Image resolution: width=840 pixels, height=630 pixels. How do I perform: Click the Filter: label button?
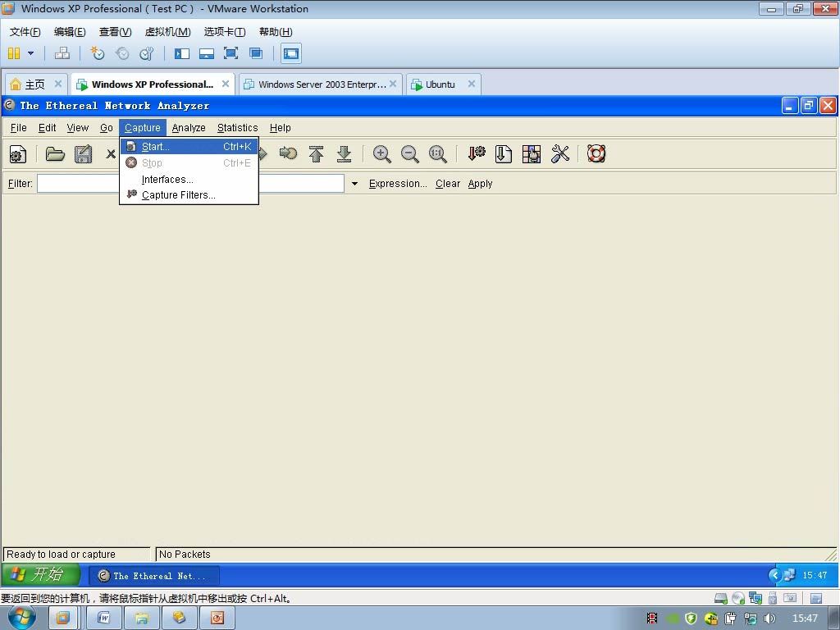[x=21, y=184]
